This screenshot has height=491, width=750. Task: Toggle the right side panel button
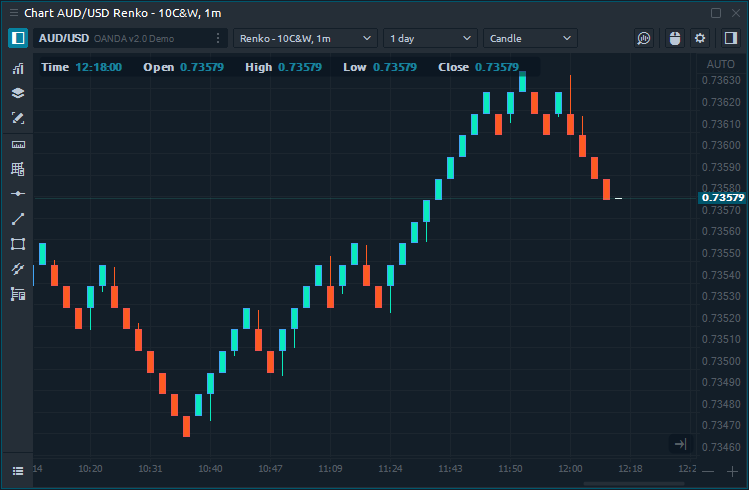point(729,38)
